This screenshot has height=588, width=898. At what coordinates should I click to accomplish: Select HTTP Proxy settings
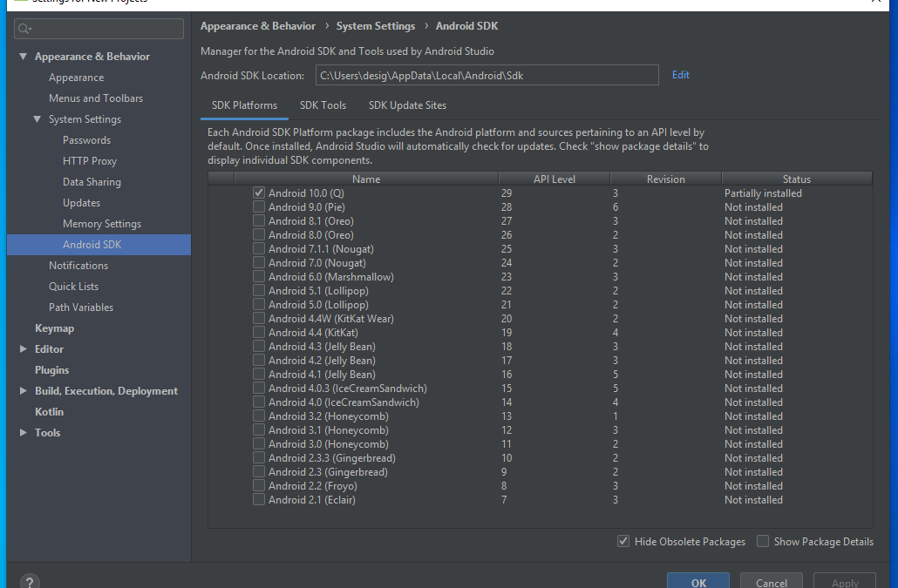pos(89,161)
